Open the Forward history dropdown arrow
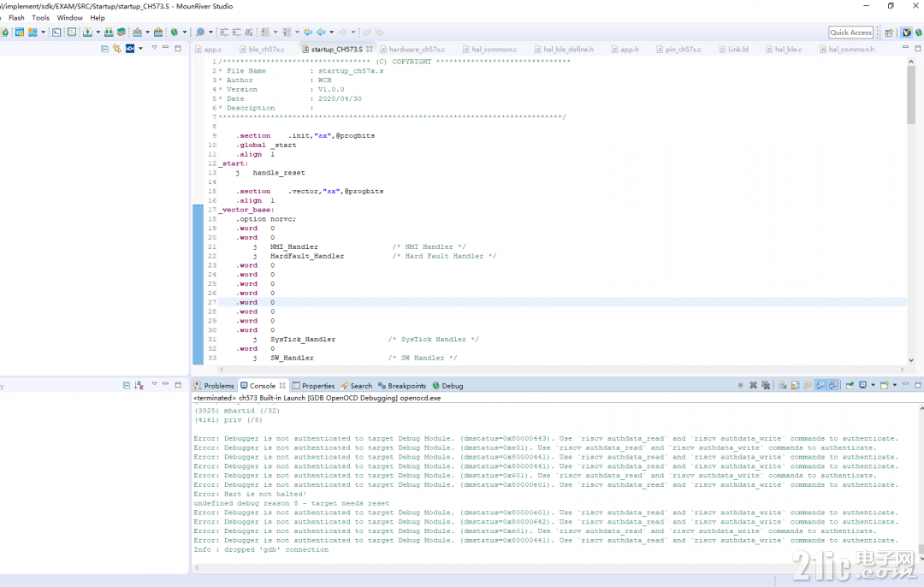 (353, 33)
